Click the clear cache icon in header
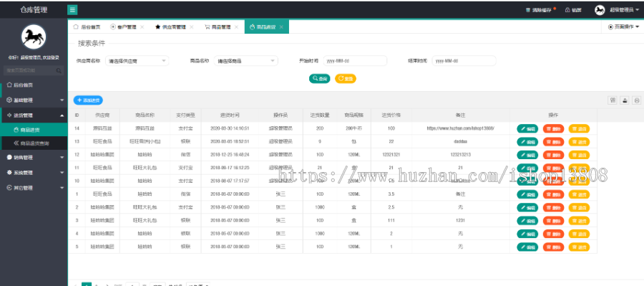Viewport: 644px width, 286px height. click(528, 10)
